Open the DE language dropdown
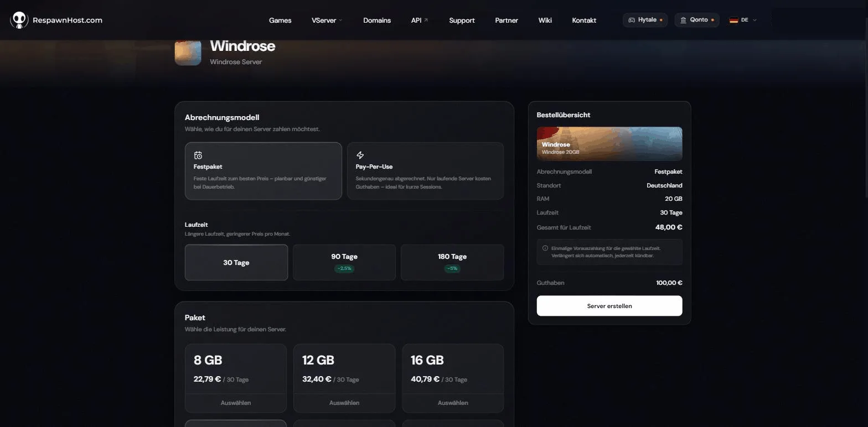Image resolution: width=868 pixels, height=427 pixels. [743, 20]
